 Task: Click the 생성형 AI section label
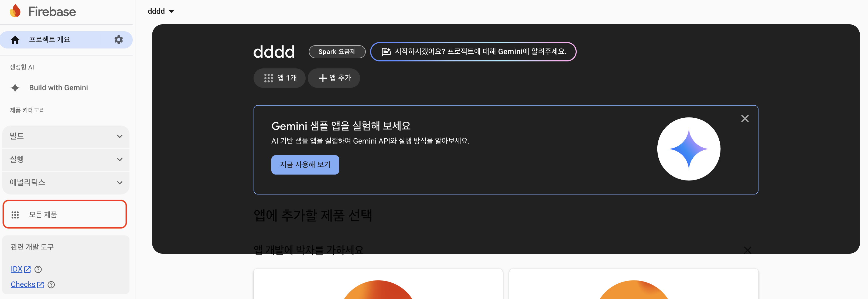click(x=22, y=67)
